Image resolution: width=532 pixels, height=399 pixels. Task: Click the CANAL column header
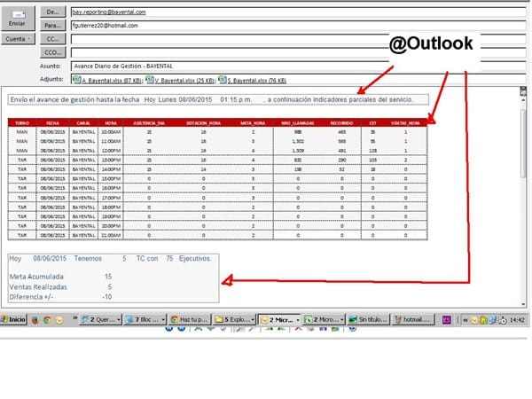(83, 123)
